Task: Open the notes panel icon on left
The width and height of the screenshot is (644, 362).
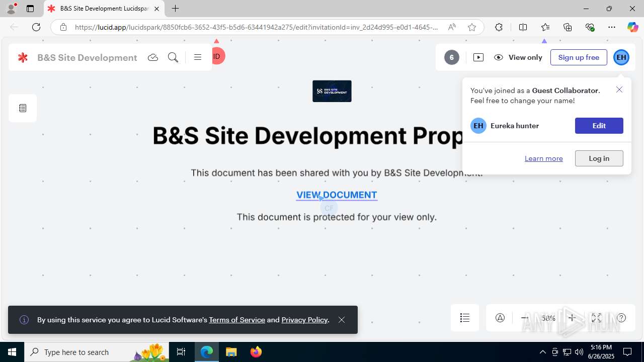Action: tap(23, 108)
